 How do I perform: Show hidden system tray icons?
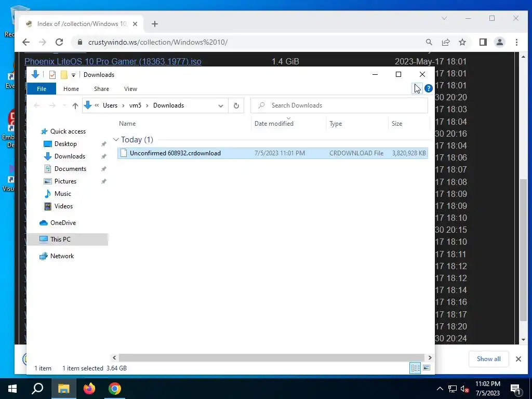[440, 389]
